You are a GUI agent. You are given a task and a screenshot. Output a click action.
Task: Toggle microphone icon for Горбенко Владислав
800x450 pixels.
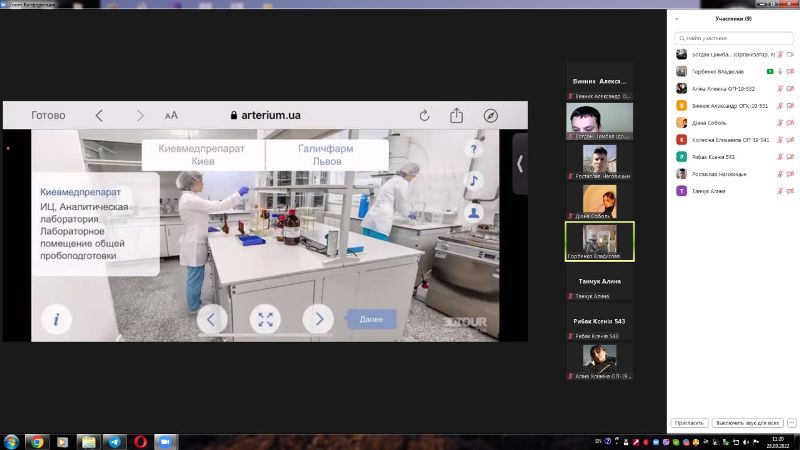pyautogui.click(x=780, y=72)
